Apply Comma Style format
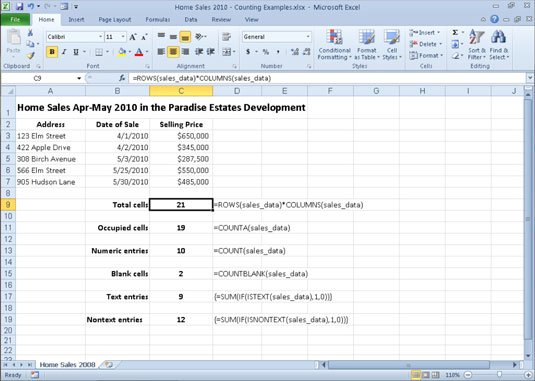The width and height of the screenshot is (535, 381). (x=278, y=52)
